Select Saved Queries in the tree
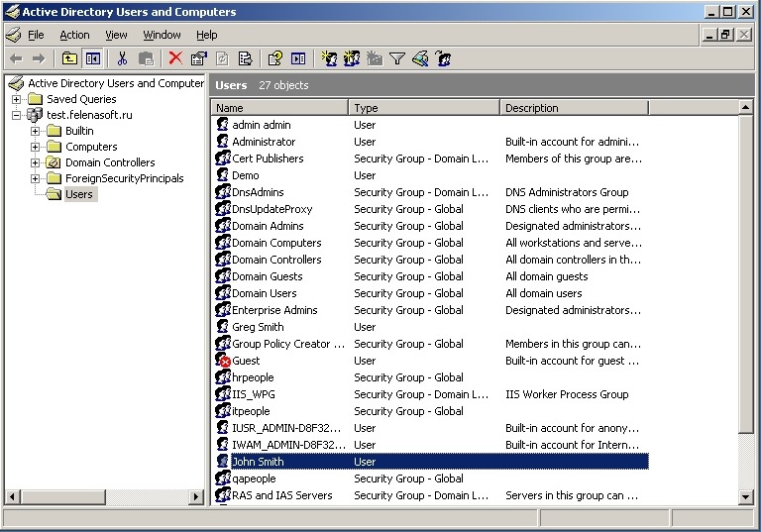 tap(81, 99)
